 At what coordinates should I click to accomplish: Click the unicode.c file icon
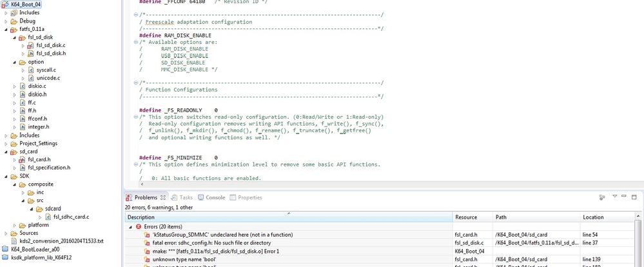tap(31, 78)
